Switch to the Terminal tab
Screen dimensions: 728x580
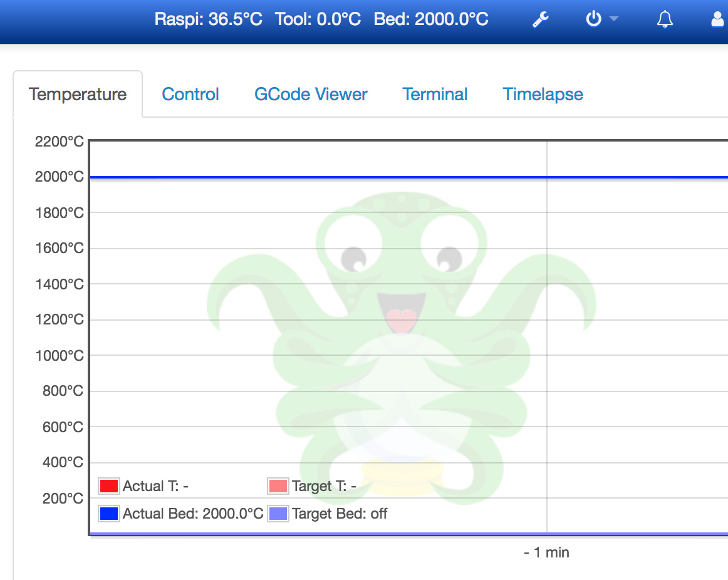click(435, 94)
